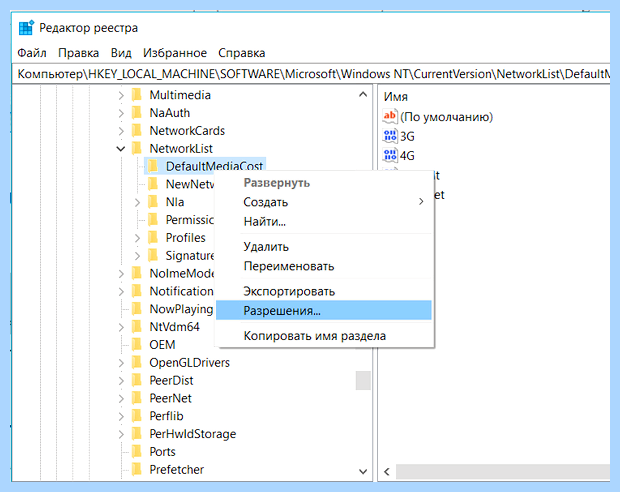Expand the Nla subkey
Viewport: 620px width, 492px height.
(137, 202)
